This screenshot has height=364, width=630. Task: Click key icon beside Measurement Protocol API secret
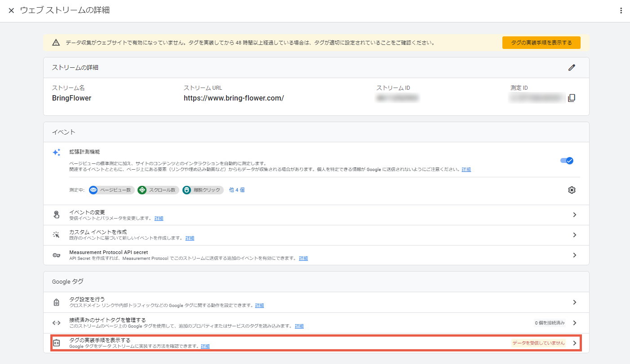click(x=56, y=255)
